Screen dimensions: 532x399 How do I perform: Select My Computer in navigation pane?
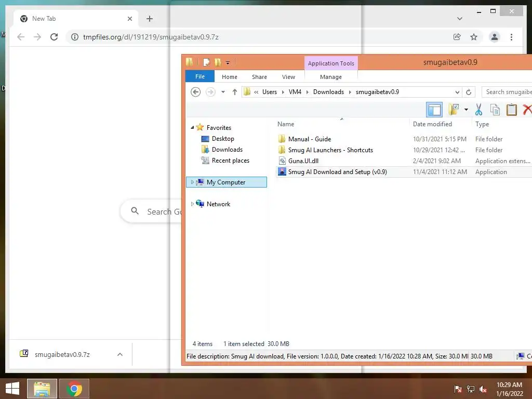(226, 182)
